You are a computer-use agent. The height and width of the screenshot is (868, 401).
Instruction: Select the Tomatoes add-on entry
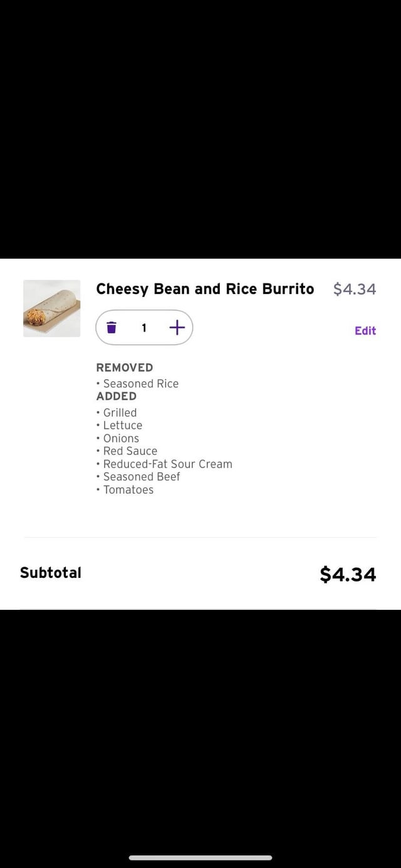tap(128, 489)
